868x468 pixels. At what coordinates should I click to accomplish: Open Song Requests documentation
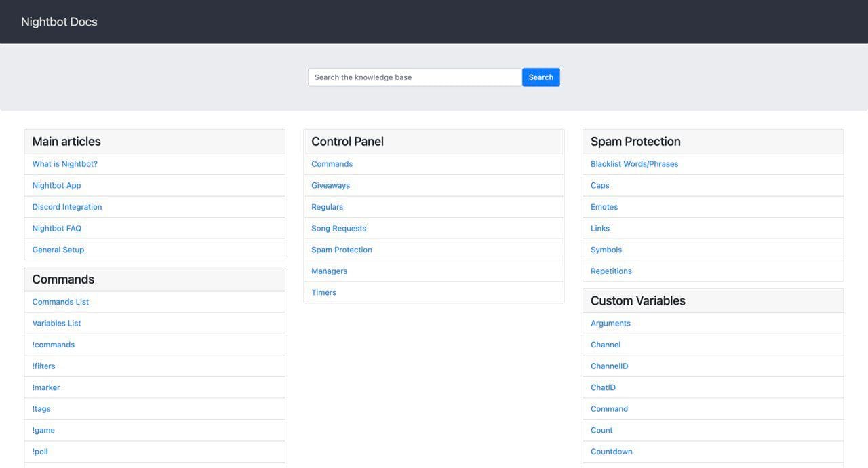point(338,229)
